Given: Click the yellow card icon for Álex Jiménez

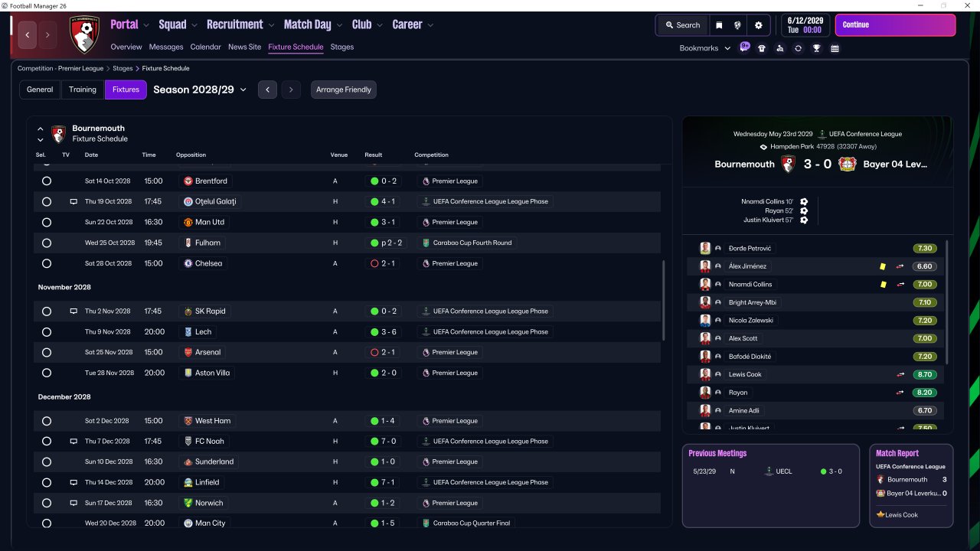Looking at the screenshot, I should tap(883, 266).
